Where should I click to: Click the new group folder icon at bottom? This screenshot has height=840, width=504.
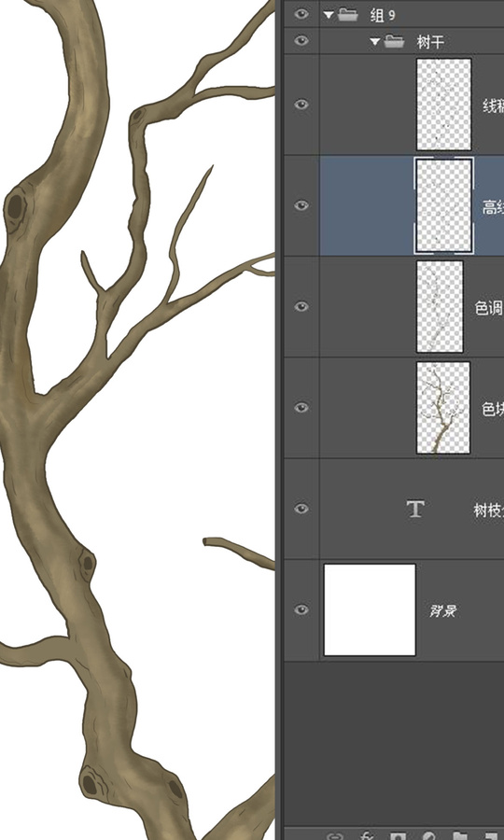[459, 836]
